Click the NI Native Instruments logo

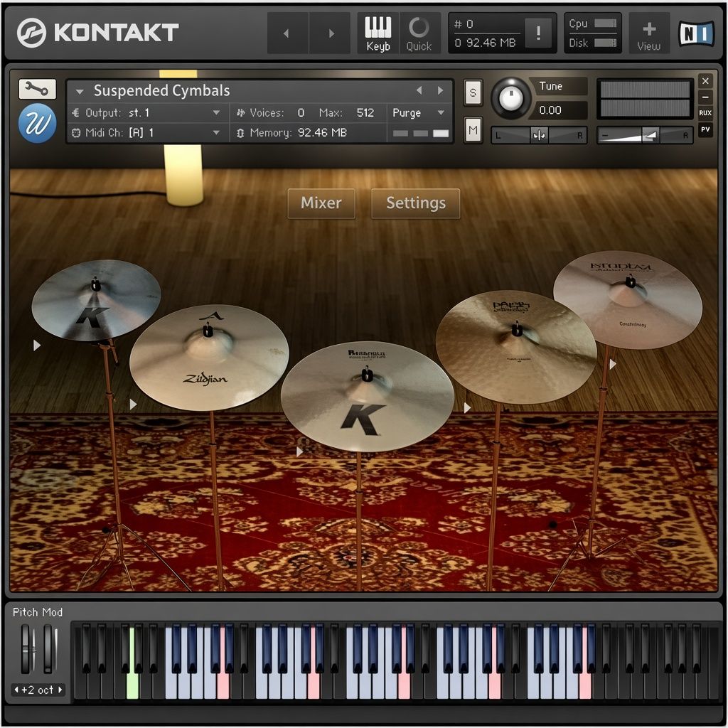[x=696, y=33]
